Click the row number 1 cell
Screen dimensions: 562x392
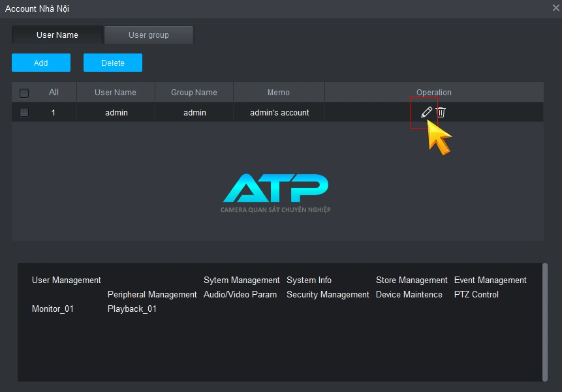click(53, 112)
